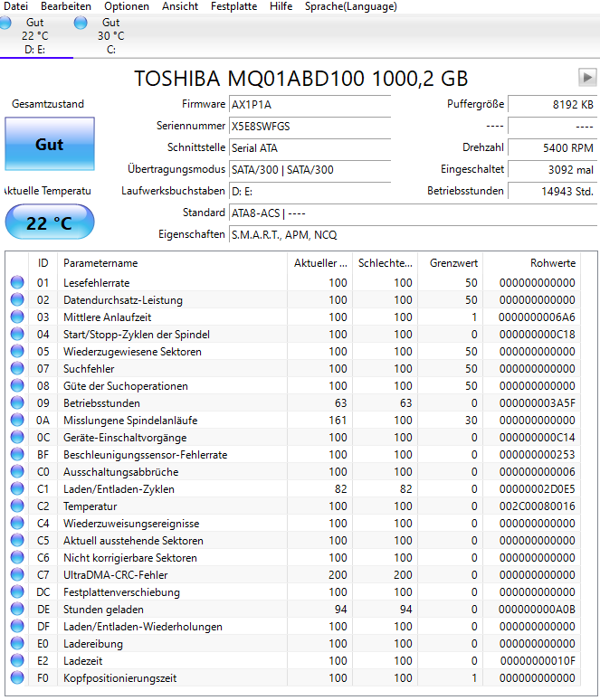This screenshot has height=700, width=600.
Task: Open the Sprache(Language) menu
Action: point(351,6)
